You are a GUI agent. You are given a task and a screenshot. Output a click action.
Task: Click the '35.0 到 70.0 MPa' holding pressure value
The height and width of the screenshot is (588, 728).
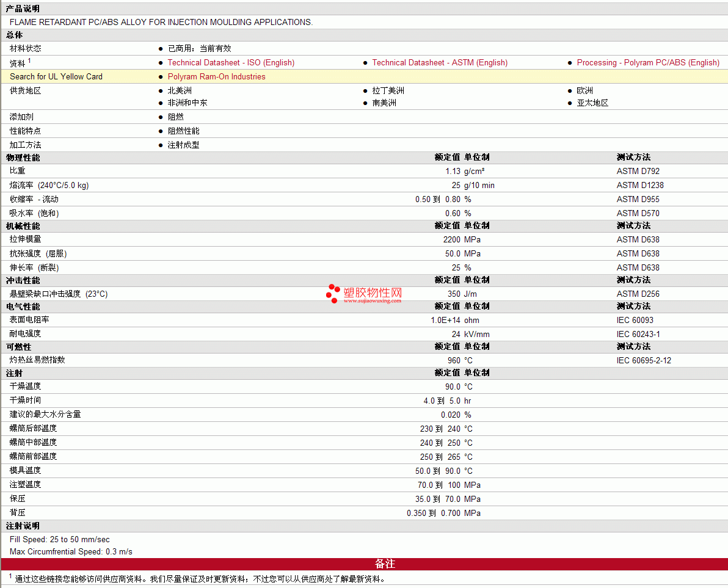(x=448, y=499)
